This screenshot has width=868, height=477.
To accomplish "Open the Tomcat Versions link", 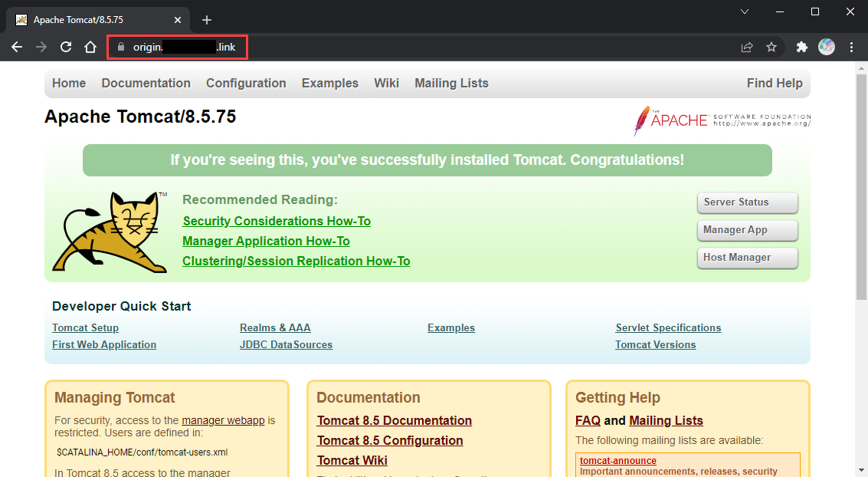I will [656, 344].
